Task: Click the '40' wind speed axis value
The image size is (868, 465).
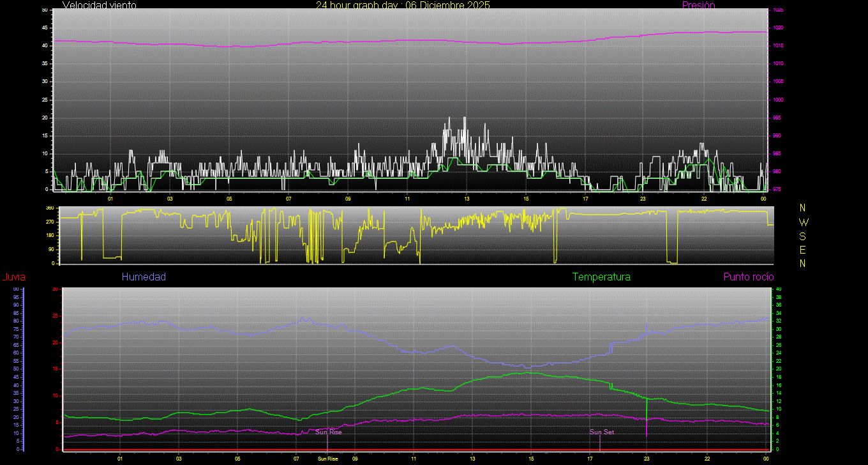Action: point(45,46)
